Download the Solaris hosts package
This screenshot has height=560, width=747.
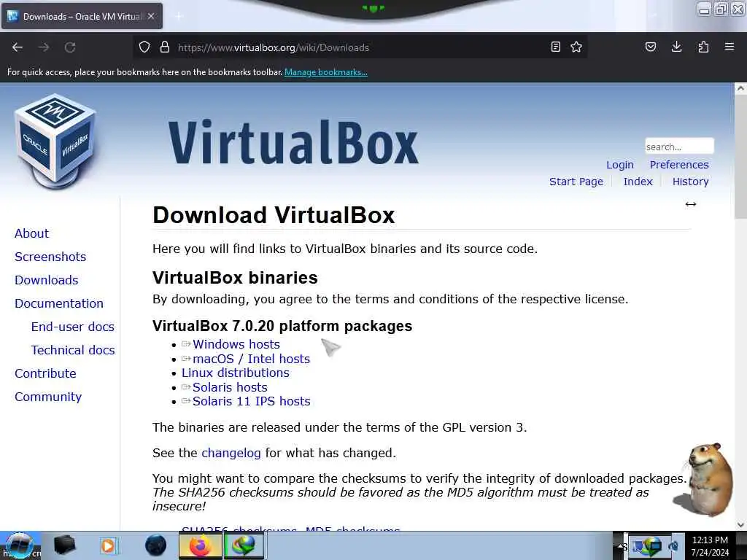[230, 387]
